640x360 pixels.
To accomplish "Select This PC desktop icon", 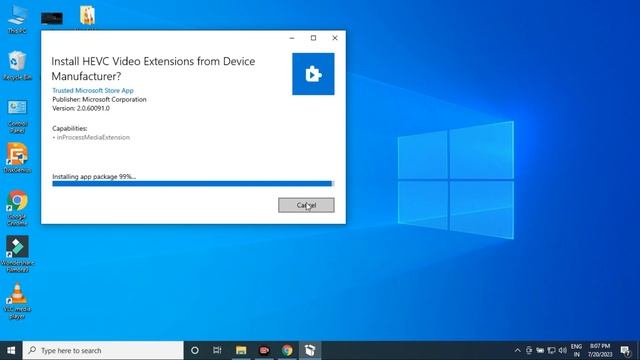I will [x=18, y=19].
